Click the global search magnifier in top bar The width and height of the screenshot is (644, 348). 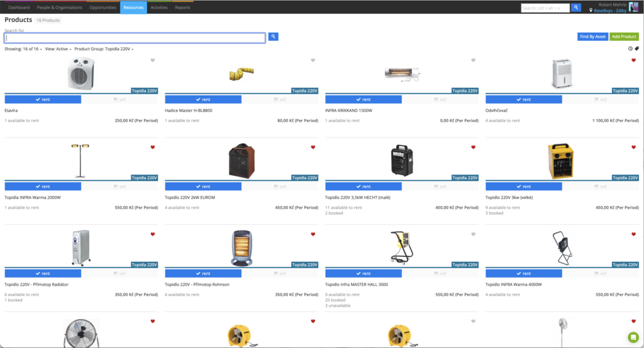pyautogui.click(x=576, y=8)
